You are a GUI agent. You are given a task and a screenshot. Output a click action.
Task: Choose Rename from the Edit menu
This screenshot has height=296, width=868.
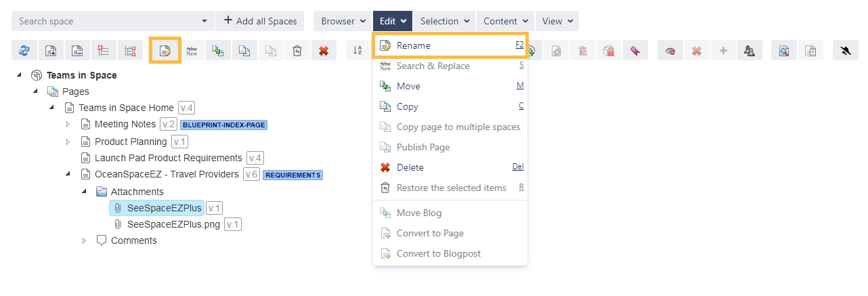pyautogui.click(x=414, y=45)
